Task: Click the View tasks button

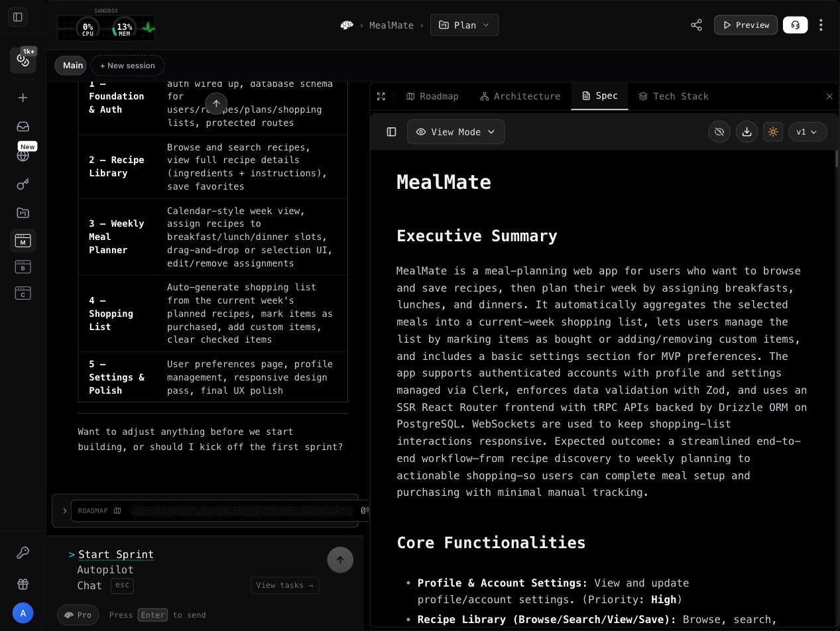Action: click(284, 585)
